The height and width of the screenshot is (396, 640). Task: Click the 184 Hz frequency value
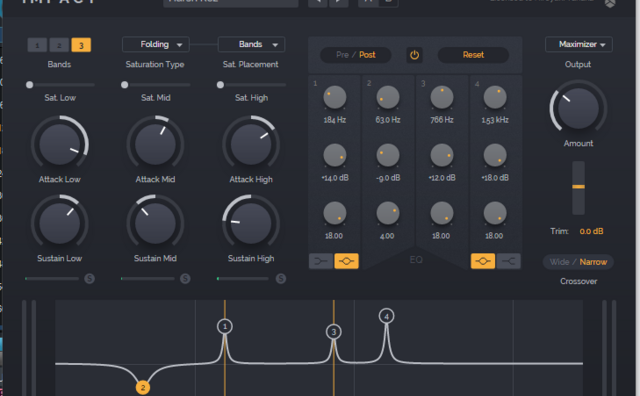[x=335, y=120]
